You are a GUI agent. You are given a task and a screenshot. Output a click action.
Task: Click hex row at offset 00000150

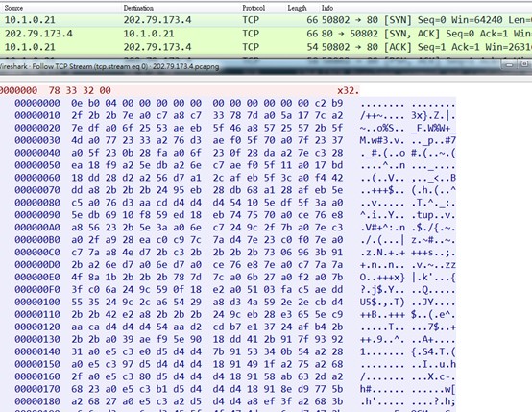click(x=234, y=365)
